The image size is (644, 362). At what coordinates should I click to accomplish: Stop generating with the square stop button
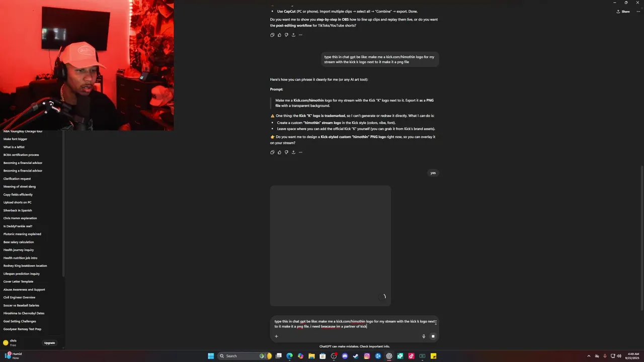click(x=433, y=336)
